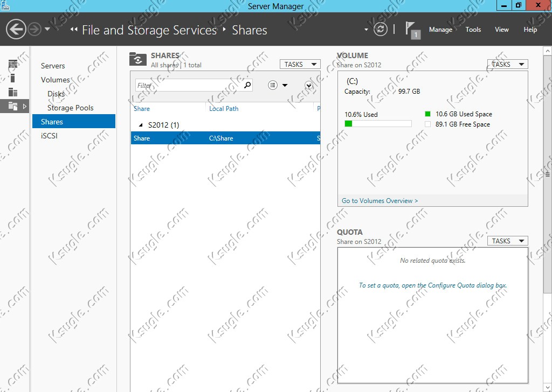Click the 99.7 GB capacity value
Image resolution: width=552 pixels, height=392 pixels.
coord(409,92)
